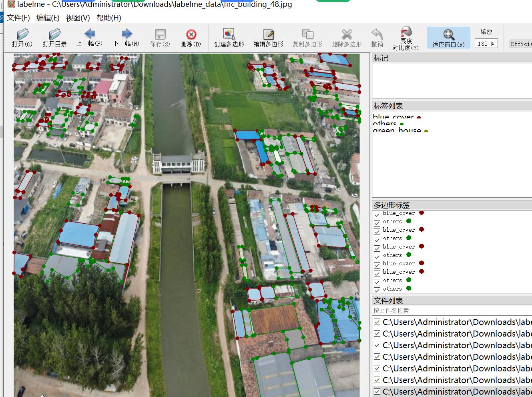This screenshot has width=532, height=397.
Task: Select green_house in the label list
Action: (397, 130)
